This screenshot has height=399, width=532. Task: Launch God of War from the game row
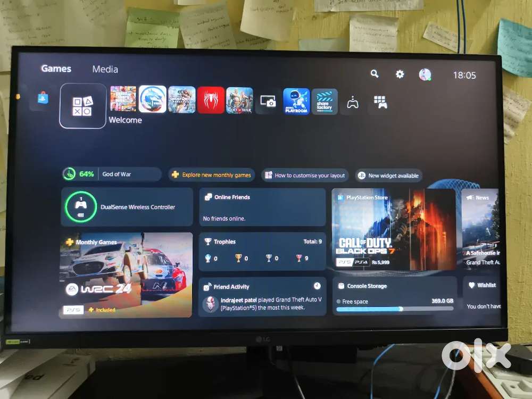pos(239,100)
